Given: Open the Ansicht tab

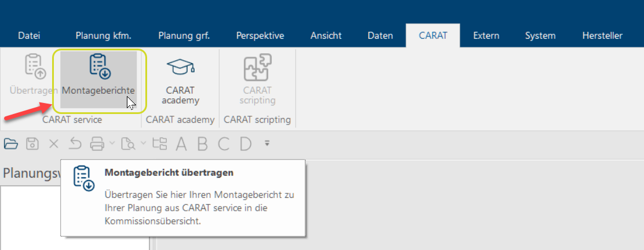Looking at the screenshot, I should [326, 36].
